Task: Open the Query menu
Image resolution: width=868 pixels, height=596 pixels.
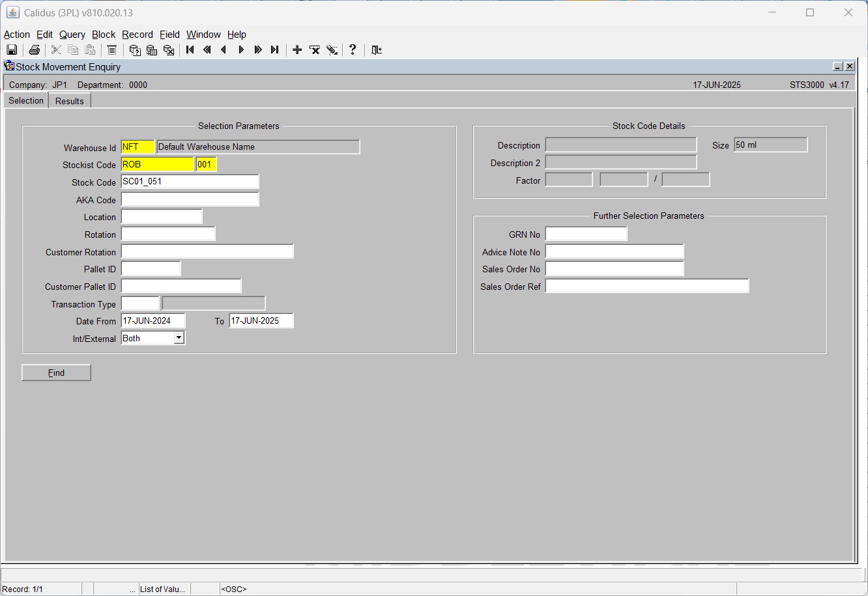Action: pos(72,35)
